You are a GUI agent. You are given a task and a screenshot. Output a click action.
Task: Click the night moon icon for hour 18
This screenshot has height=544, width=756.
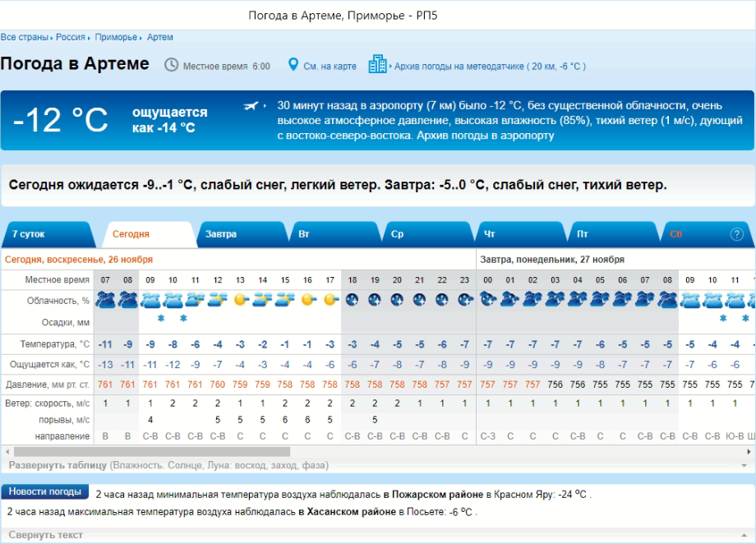[352, 300]
